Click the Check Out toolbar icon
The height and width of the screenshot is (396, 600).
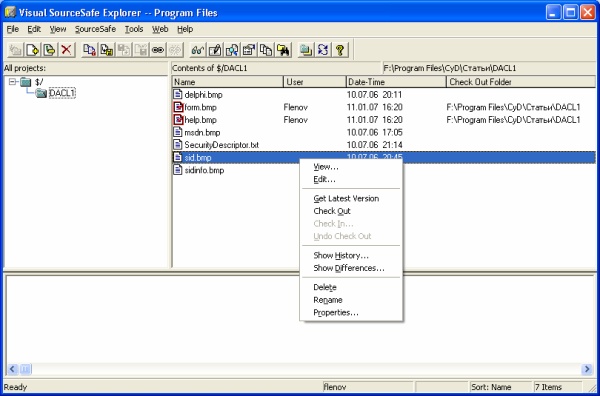(106, 50)
